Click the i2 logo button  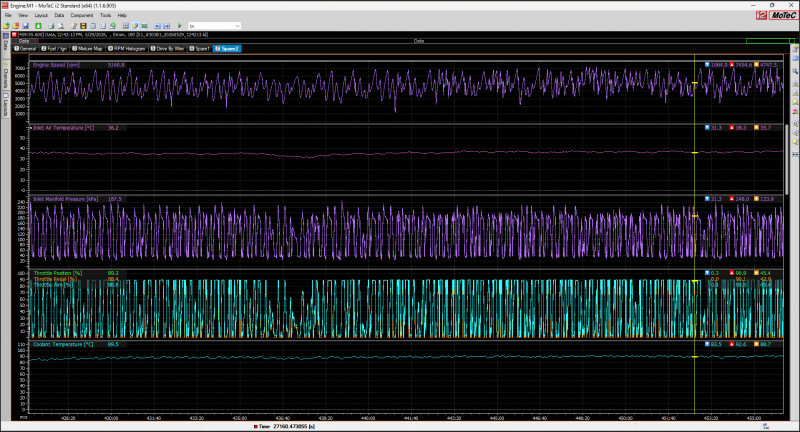pos(761,15)
